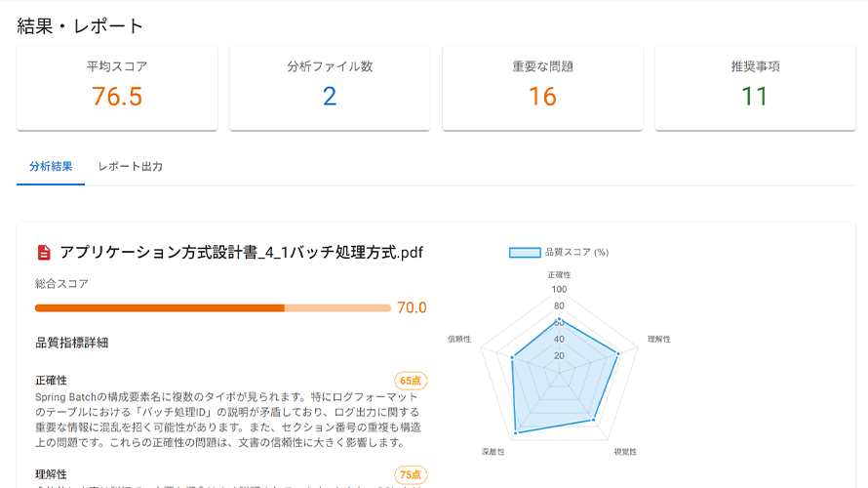Viewport: 868px width, 488px height.
Task: Click the 75点 score badge
Action: pos(411,475)
